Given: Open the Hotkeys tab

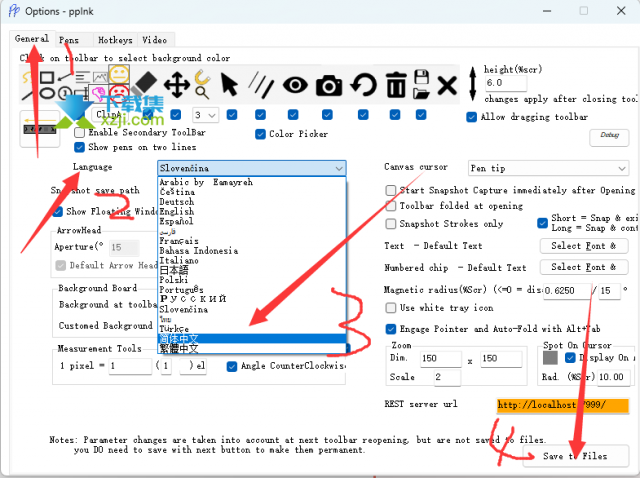Looking at the screenshot, I should [x=115, y=40].
